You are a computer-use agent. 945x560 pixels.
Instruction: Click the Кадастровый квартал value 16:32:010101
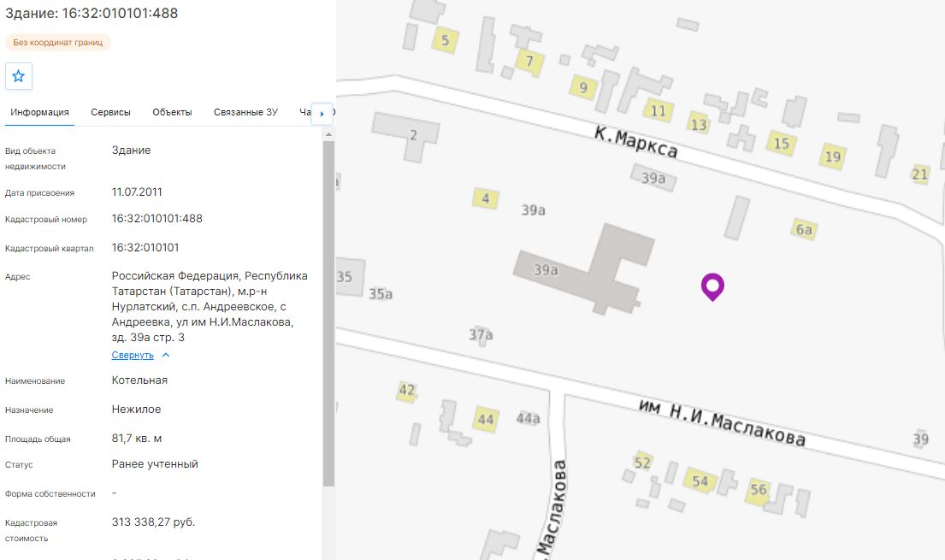click(145, 248)
